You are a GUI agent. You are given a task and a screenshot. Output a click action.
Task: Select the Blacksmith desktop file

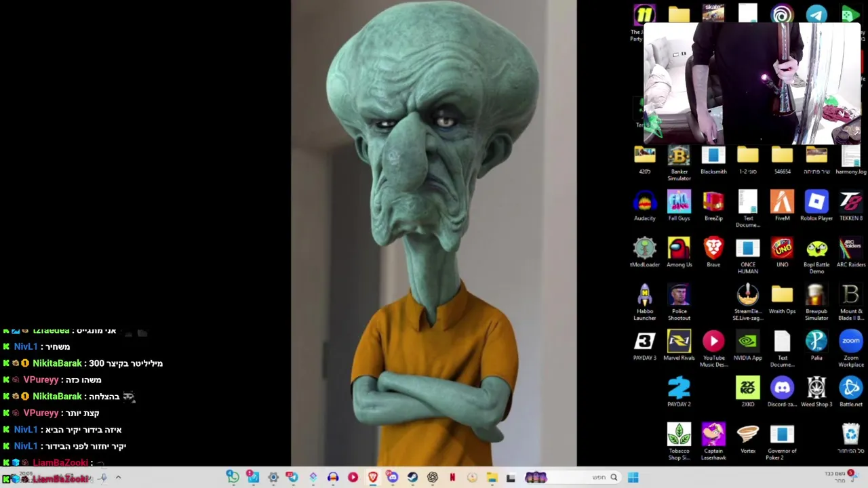click(713, 161)
